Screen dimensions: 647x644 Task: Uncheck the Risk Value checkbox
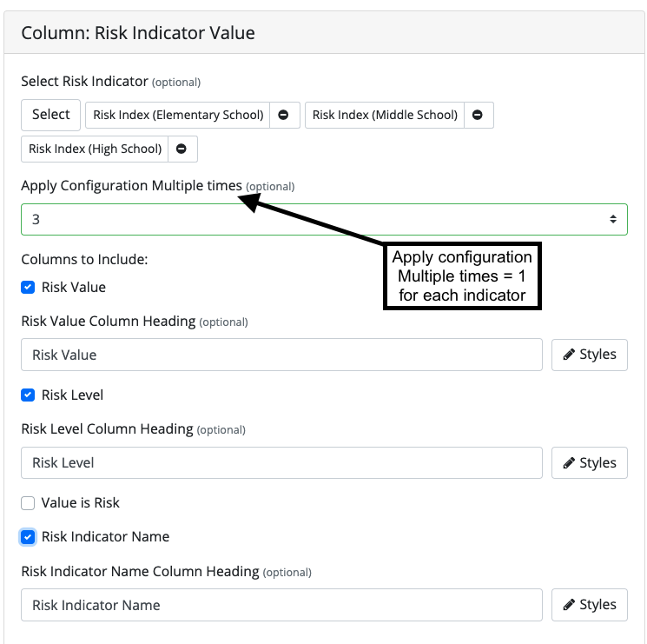tap(28, 288)
